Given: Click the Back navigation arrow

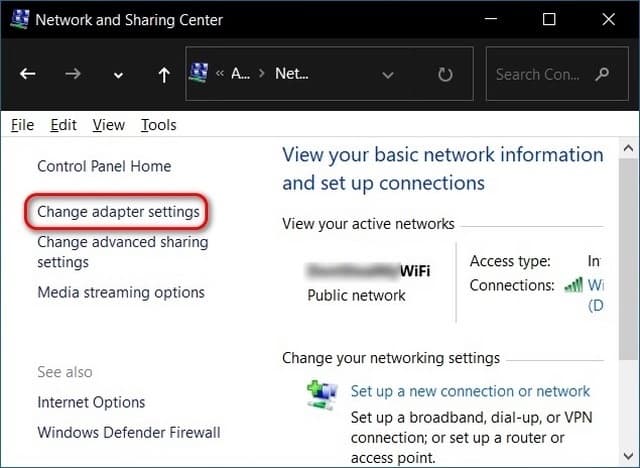Looking at the screenshot, I should tap(27, 74).
